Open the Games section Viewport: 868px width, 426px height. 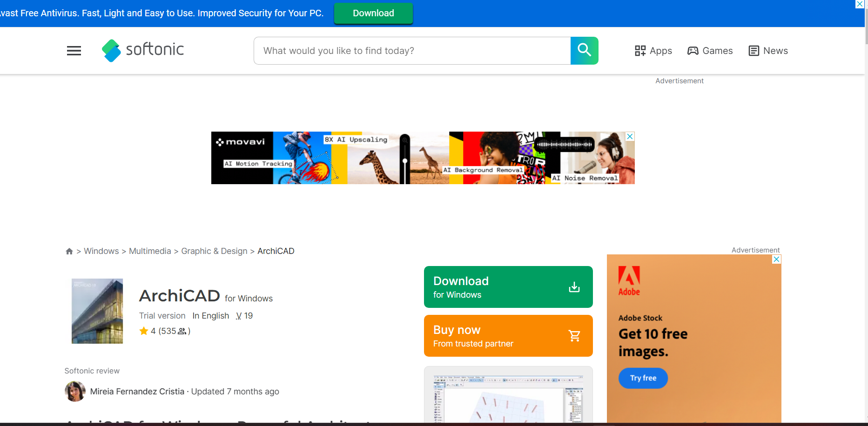[710, 51]
